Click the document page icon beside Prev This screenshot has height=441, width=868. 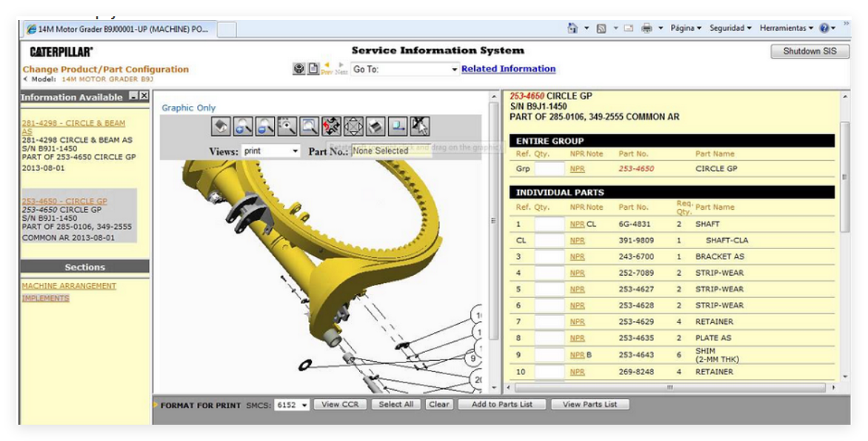[x=313, y=69]
